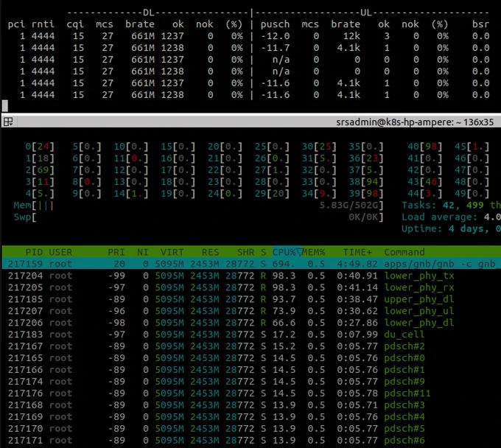Click the bsr column header
The image size is (501, 448).
click(x=481, y=24)
